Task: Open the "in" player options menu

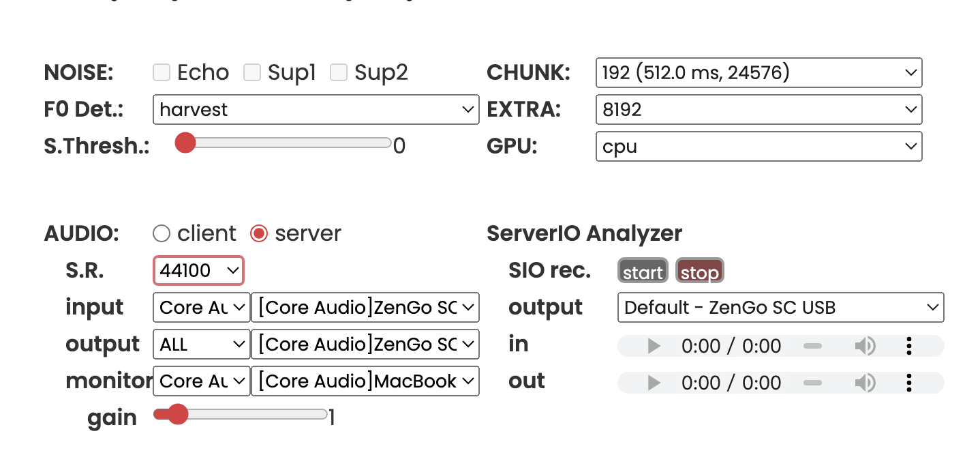Action: (909, 346)
